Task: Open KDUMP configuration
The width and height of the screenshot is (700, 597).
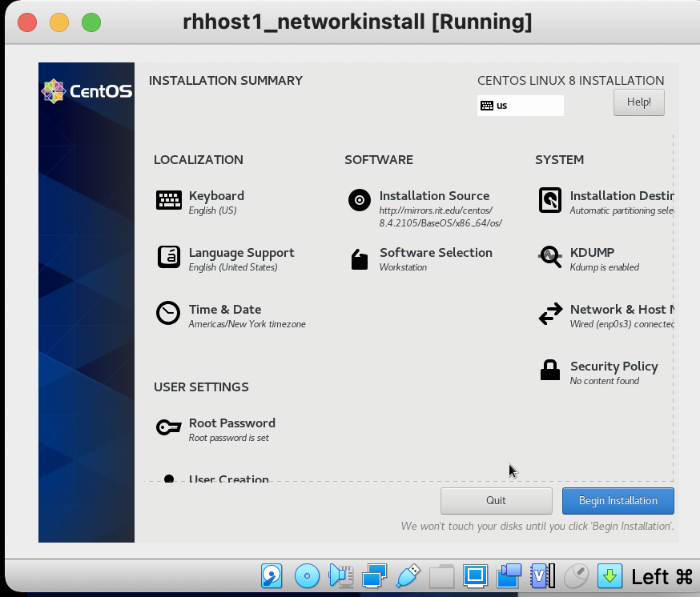Action: point(589,258)
